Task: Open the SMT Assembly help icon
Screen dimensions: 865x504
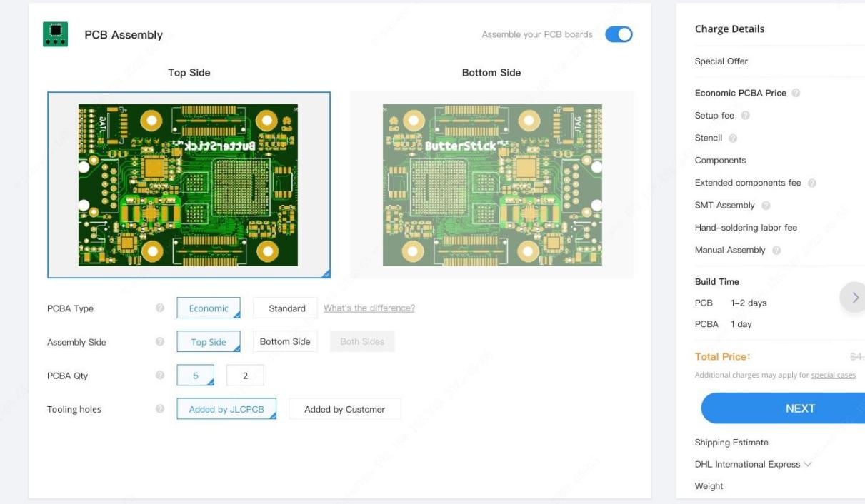Action: [764, 204]
